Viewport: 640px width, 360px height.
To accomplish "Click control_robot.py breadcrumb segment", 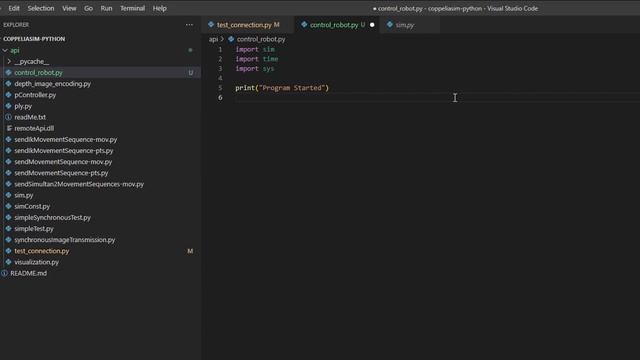I will point(261,39).
